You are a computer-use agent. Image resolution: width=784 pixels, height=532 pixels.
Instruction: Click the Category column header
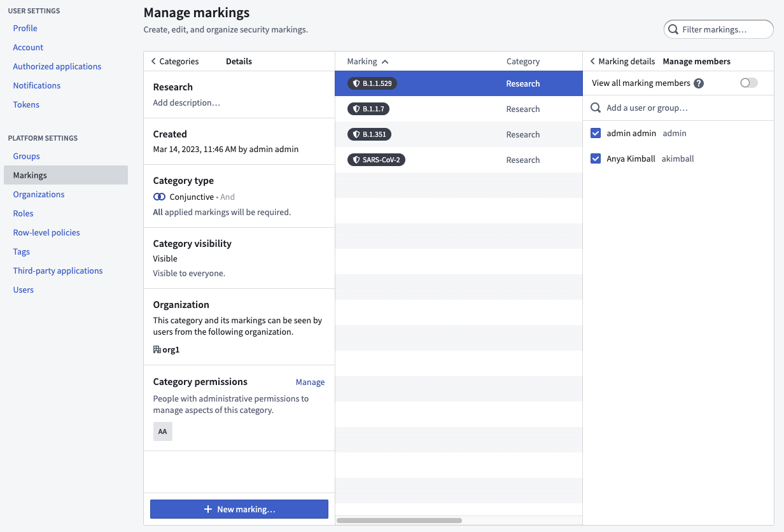tap(523, 62)
